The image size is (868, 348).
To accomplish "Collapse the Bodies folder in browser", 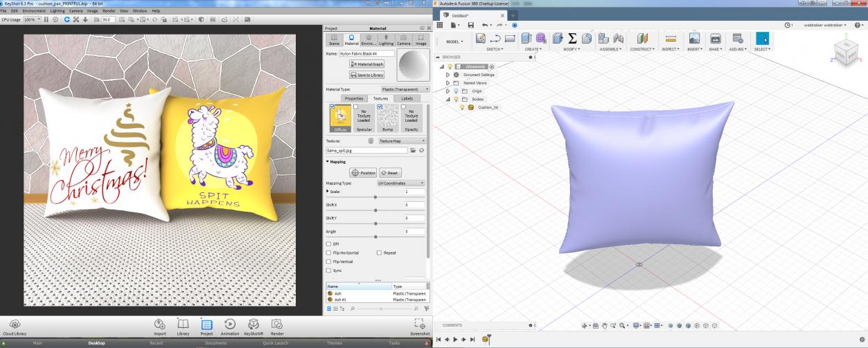I will coord(448,99).
